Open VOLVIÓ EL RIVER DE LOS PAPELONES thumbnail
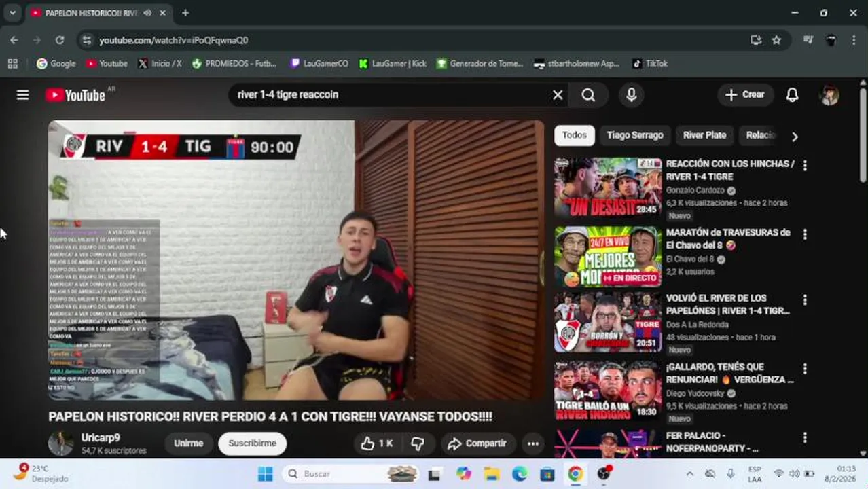This screenshot has width=868, height=489. tap(608, 322)
